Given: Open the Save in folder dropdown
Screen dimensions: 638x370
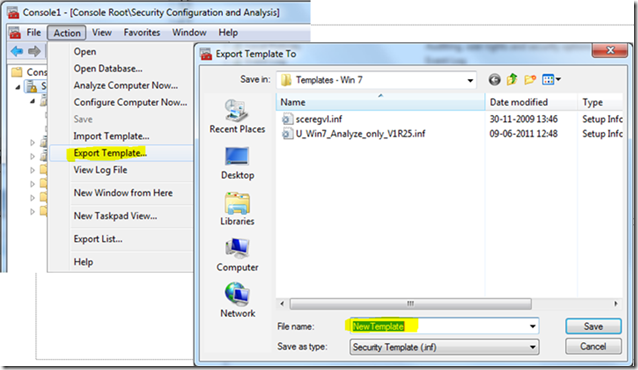Looking at the screenshot, I should pyautogui.click(x=470, y=80).
